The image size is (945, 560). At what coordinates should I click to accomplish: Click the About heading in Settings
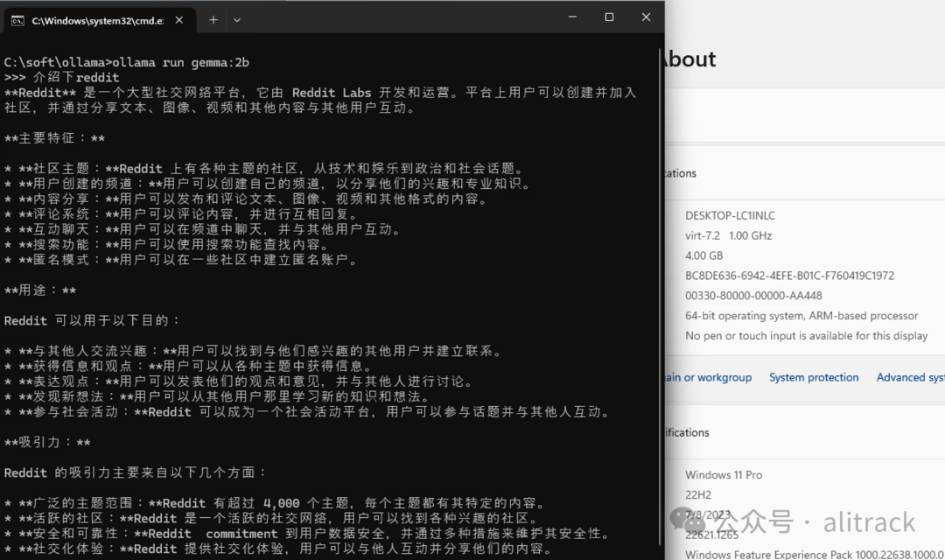pyautogui.click(x=690, y=59)
